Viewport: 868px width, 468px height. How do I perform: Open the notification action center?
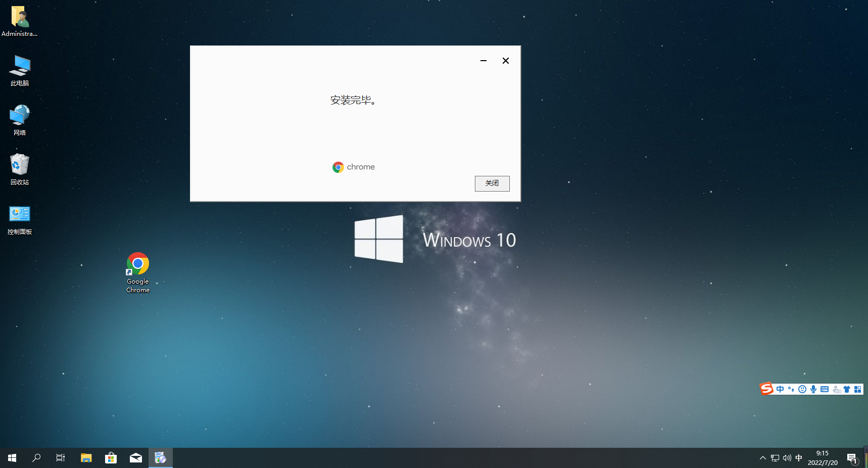[852, 459]
